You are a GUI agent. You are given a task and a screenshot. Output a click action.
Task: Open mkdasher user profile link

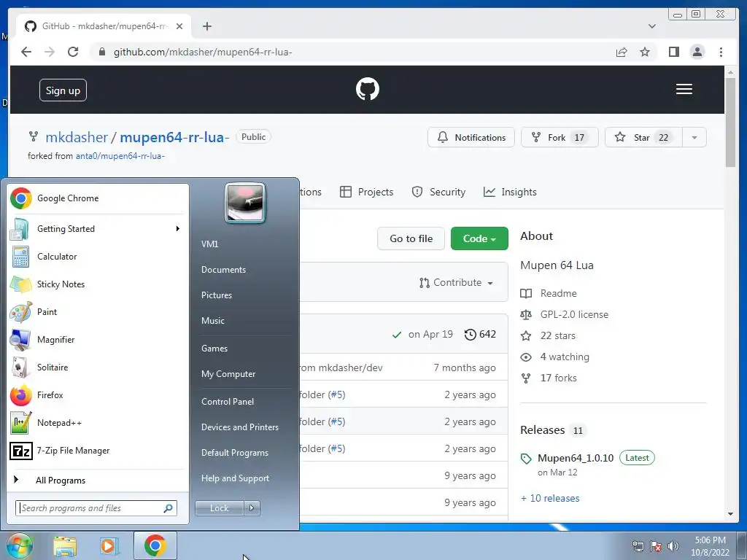pos(77,137)
